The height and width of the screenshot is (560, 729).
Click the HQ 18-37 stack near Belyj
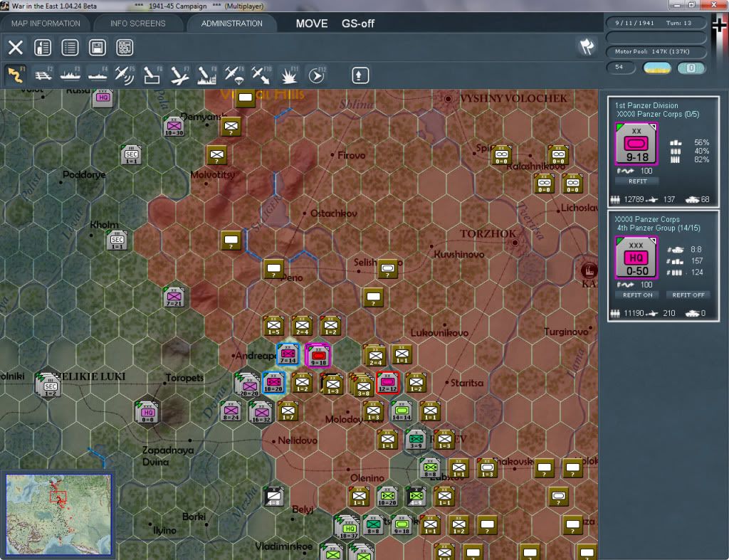(348, 527)
